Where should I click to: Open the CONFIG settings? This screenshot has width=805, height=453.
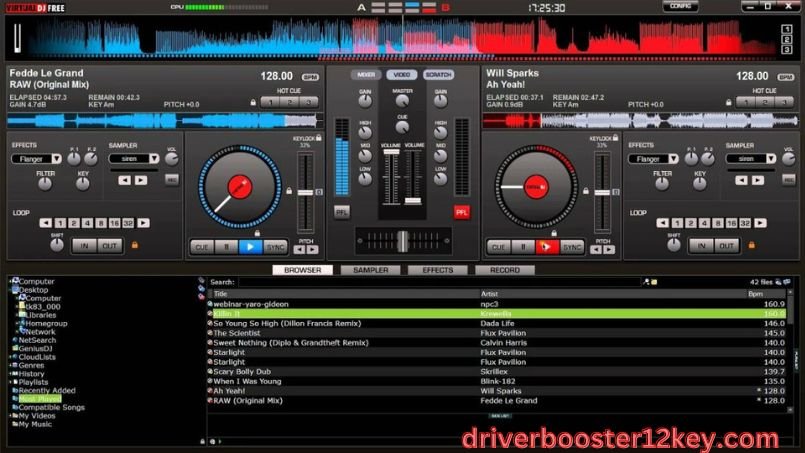(680, 6)
